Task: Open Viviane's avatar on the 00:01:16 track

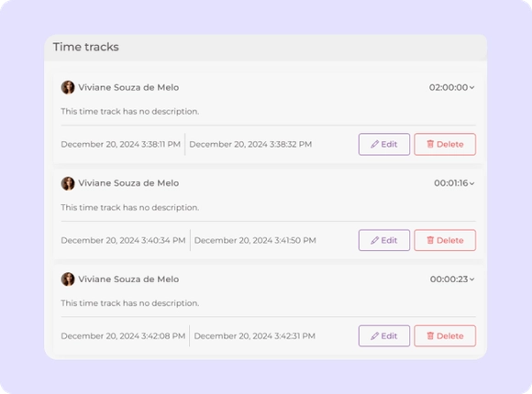Action: coord(68,183)
